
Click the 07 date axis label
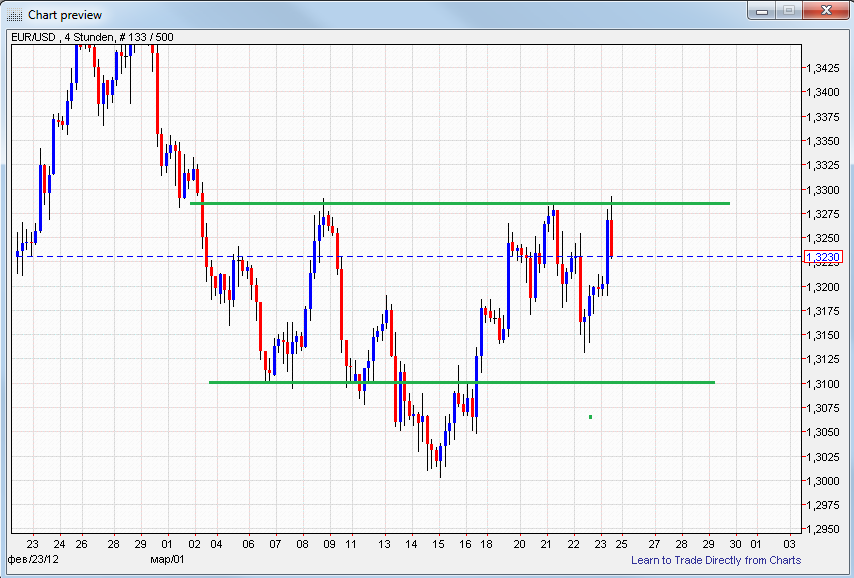tap(276, 544)
